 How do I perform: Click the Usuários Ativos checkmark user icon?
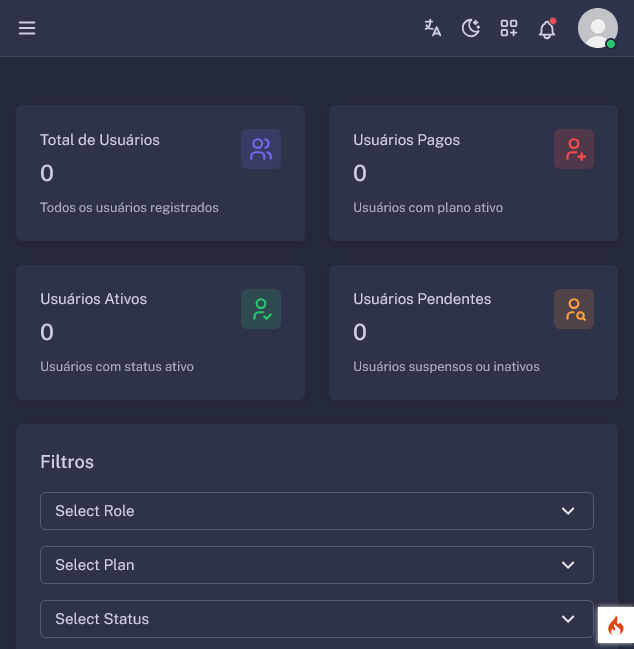tap(261, 309)
